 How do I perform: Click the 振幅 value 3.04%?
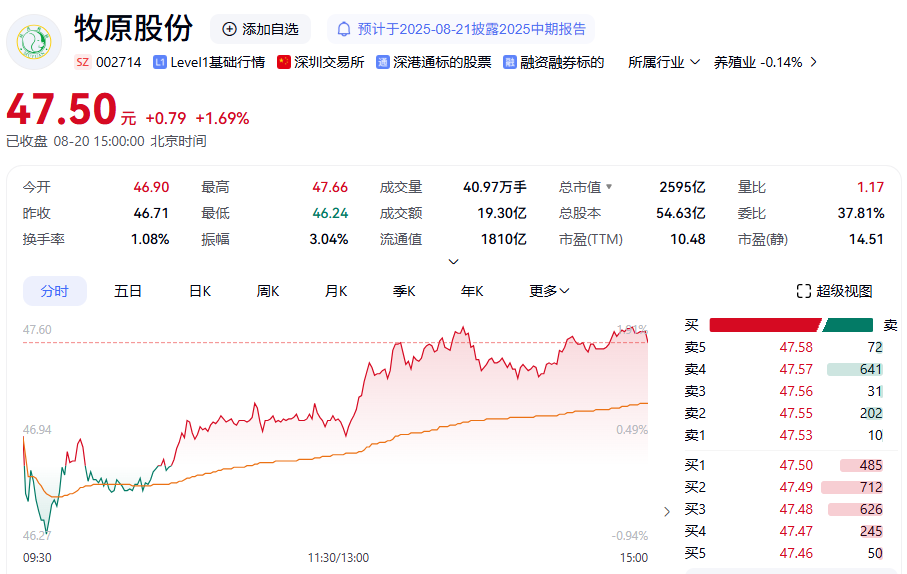pyautogui.click(x=329, y=239)
